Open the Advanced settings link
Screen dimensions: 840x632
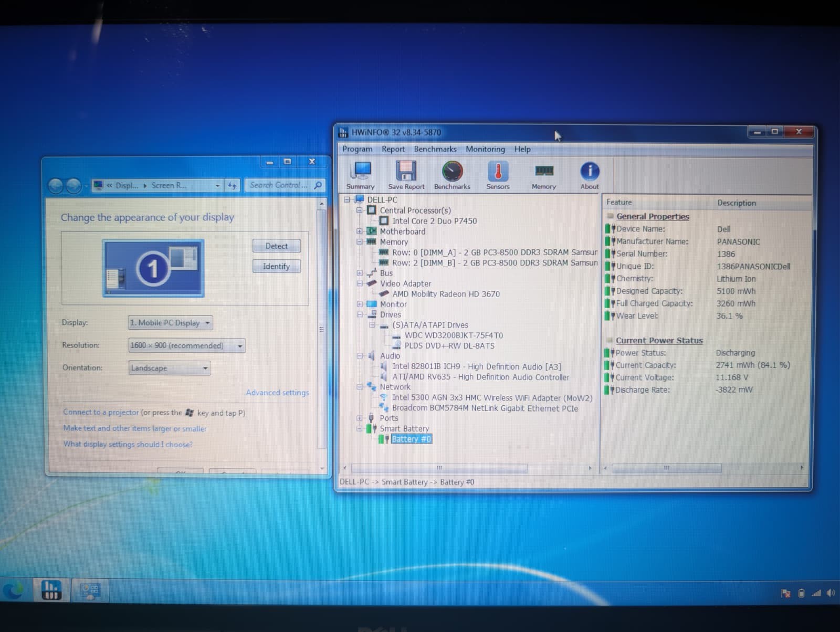click(x=278, y=393)
